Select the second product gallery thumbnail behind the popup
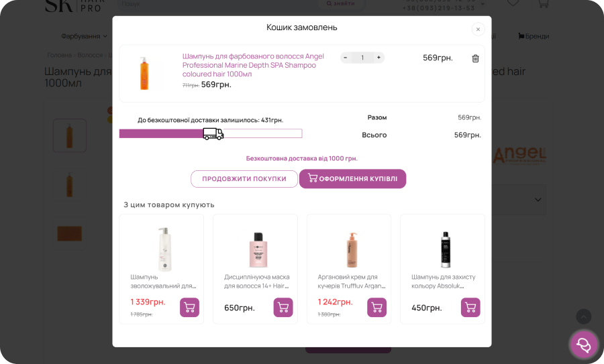 click(70, 184)
